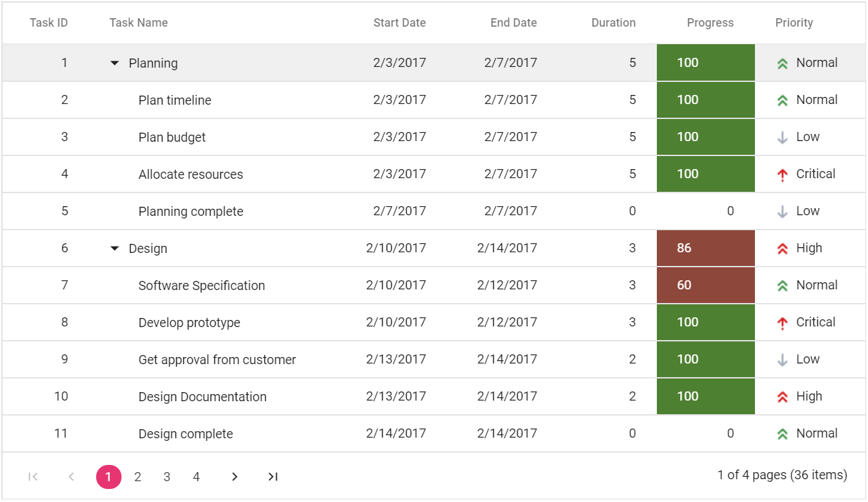This screenshot has width=868, height=502.
Task: Select the Software Specification task row
Action: pyautogui.click(x=201, y=285)
